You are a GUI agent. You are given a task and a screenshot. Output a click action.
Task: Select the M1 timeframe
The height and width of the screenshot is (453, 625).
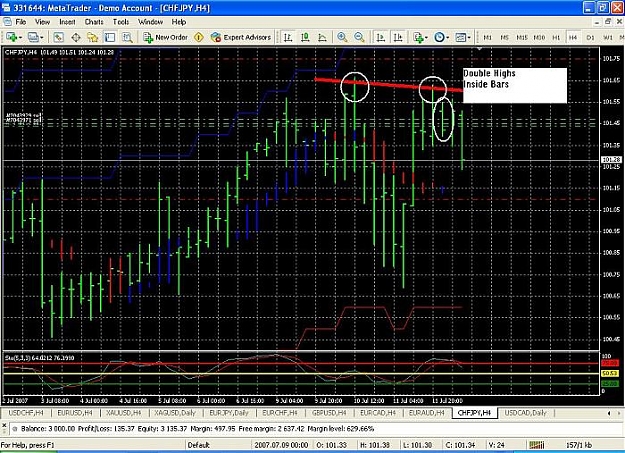pyautogui.click(x=487, y=37)
